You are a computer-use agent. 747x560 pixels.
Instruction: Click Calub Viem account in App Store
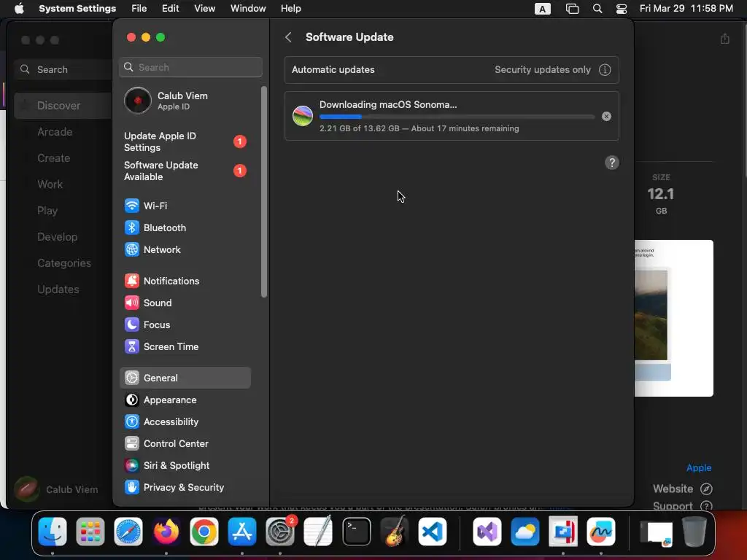[56, 489]
